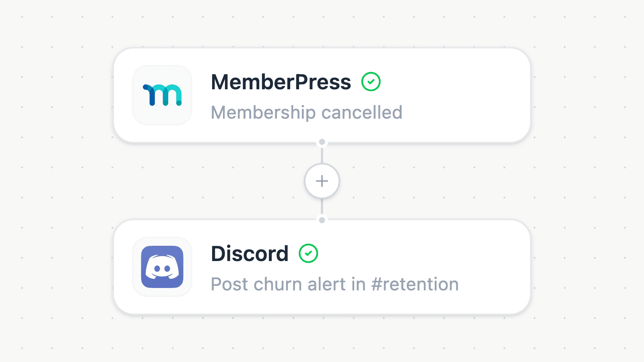Screen dimensions: 644x362
Task: Click the Membership cancelled trigger label
Action: (306, 113)
